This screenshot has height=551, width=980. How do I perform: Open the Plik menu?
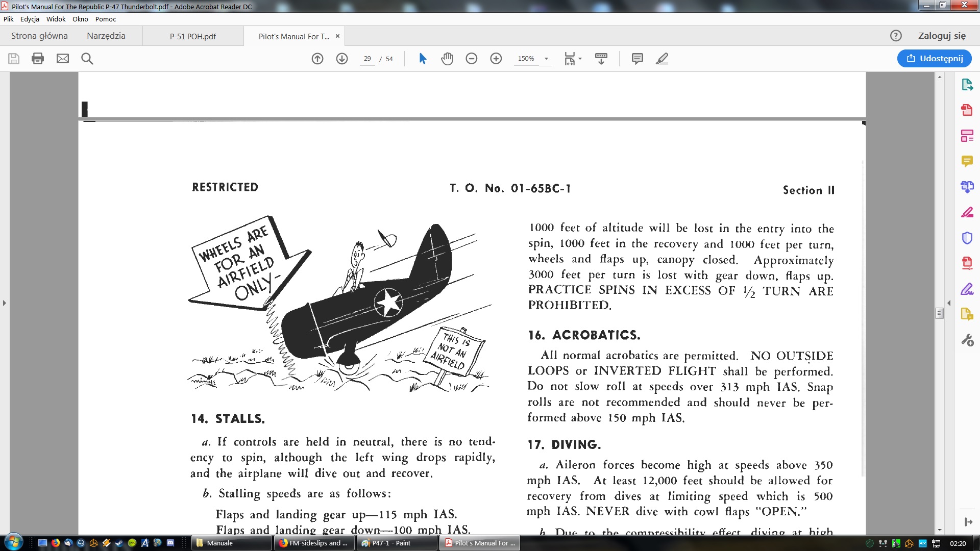click(x=9, y=19)
